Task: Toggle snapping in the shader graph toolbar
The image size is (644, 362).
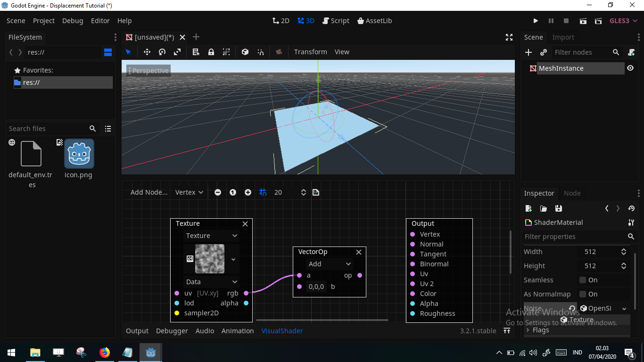Action: point(263,192)
